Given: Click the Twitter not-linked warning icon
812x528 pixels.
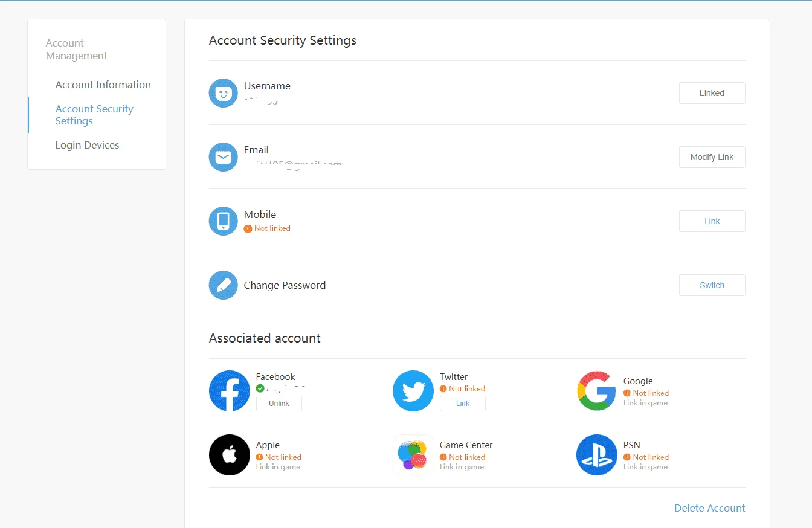Looking at the screenshot, I should pos(443,389).
